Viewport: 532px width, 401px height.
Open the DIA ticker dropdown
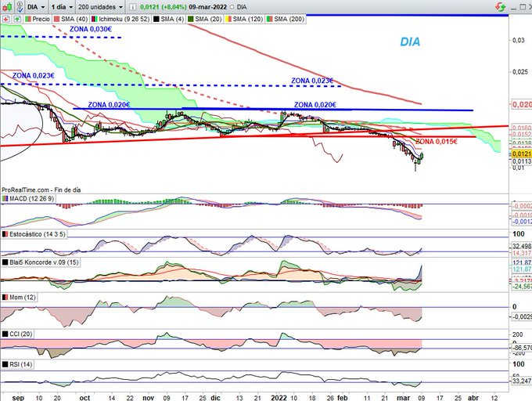pyautogui.click(x=36, y=7)
